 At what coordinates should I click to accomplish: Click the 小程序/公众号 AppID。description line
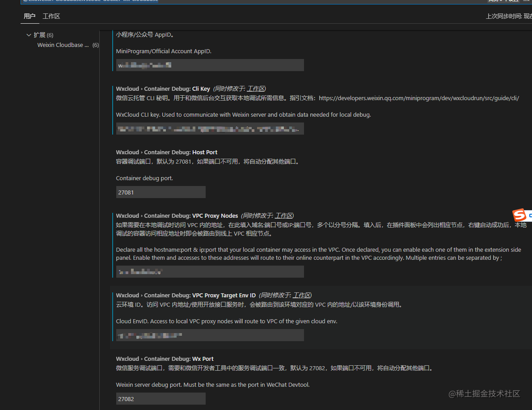coord(145,34)
